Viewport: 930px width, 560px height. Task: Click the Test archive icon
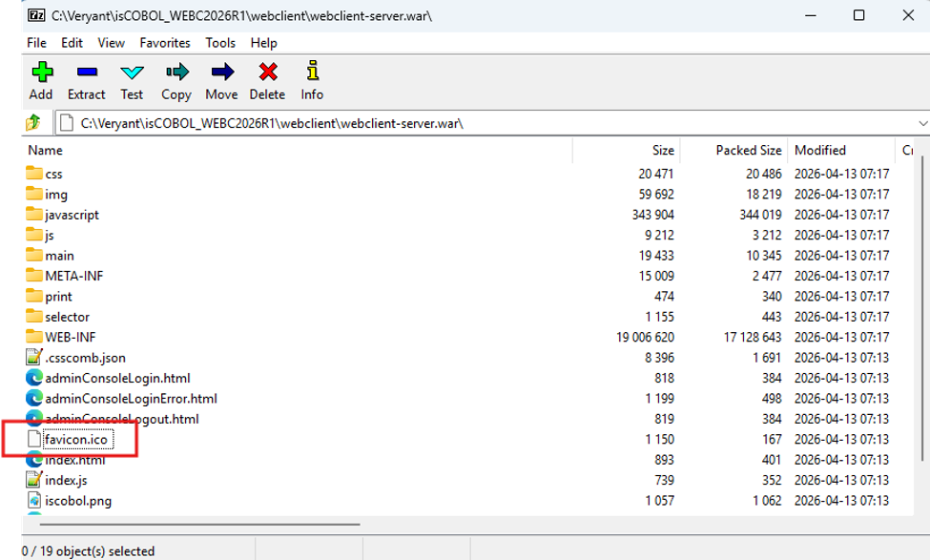(x=132, y=73)
